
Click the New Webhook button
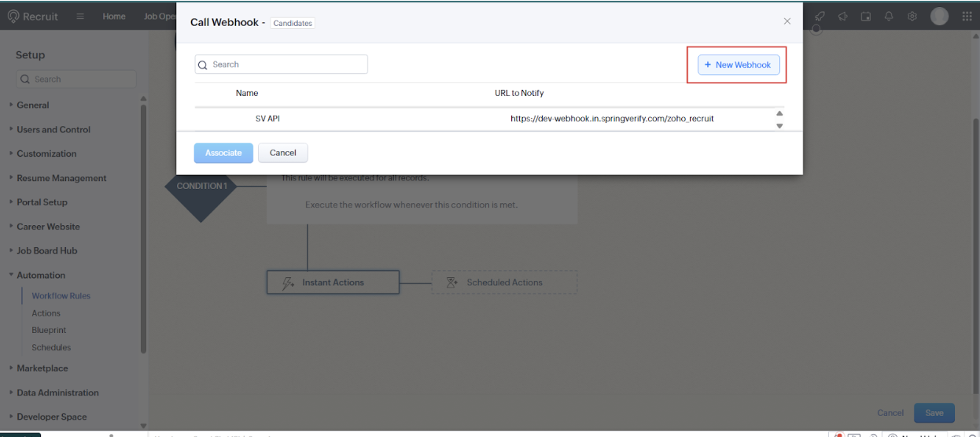click(737, 65)
